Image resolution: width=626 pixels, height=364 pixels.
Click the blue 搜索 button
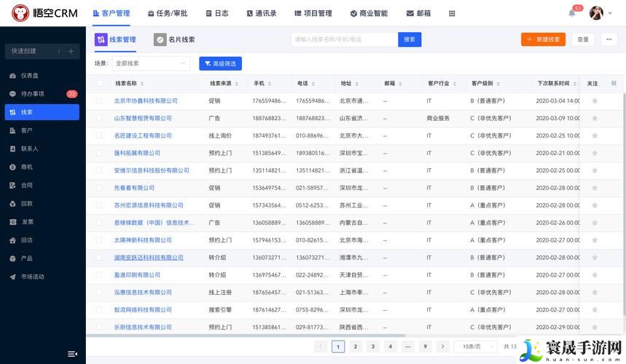coord(410,39)
